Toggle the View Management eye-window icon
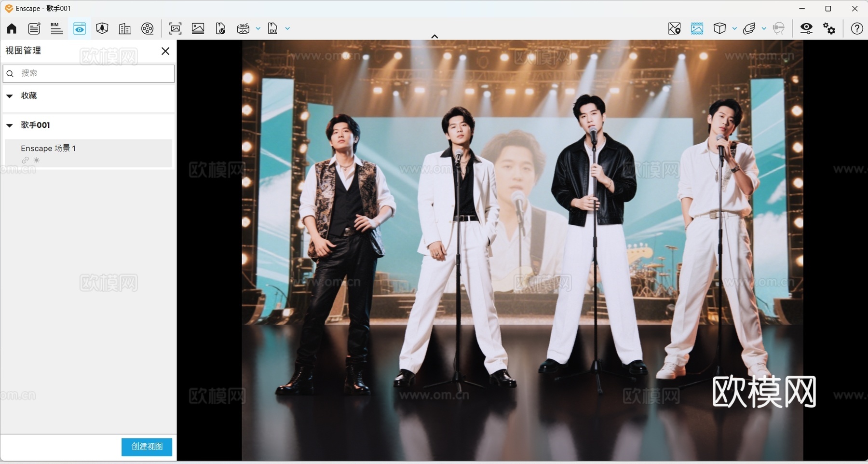 80,28
